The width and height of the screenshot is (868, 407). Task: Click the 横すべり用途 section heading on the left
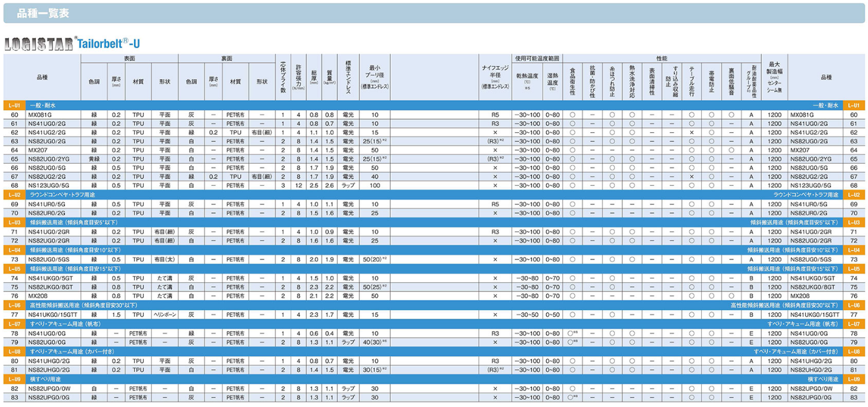pyautogui.click(x=45, y=379)
